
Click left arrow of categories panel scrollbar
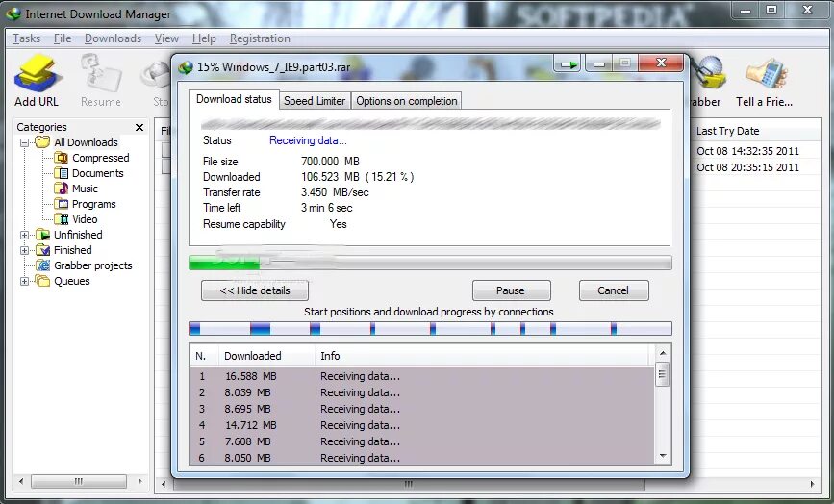coord(21,481)
